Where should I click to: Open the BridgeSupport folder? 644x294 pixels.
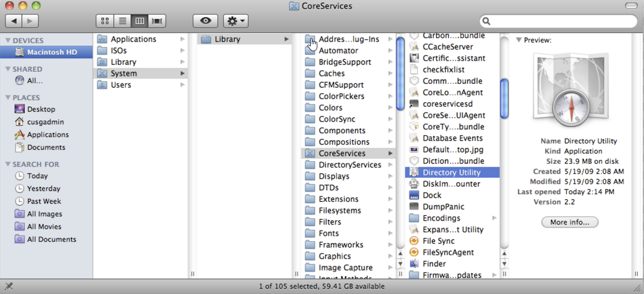(348, 62)
